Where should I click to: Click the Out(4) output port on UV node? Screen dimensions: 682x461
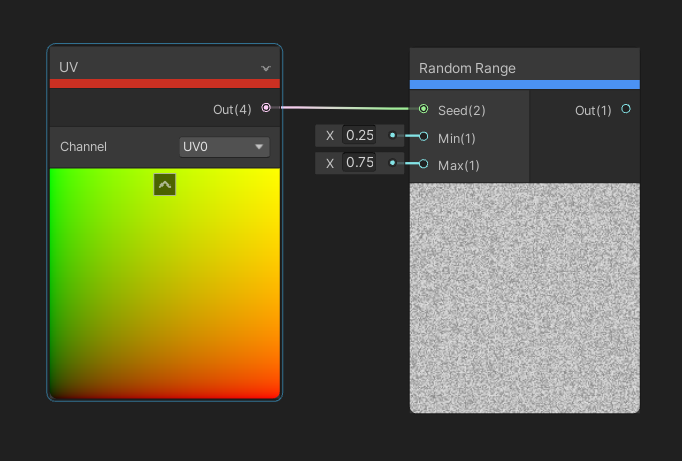pyautogui.click(x=265, y=108)
